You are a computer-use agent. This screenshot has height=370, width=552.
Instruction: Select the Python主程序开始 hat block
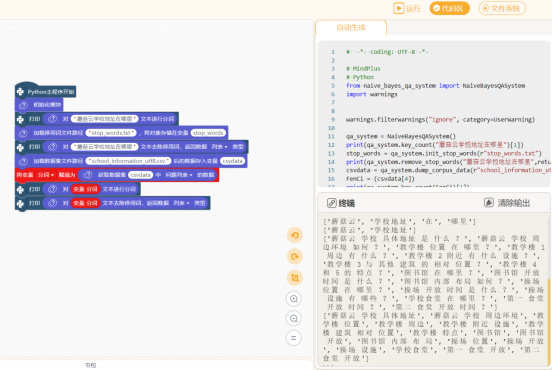click(45, 91)
